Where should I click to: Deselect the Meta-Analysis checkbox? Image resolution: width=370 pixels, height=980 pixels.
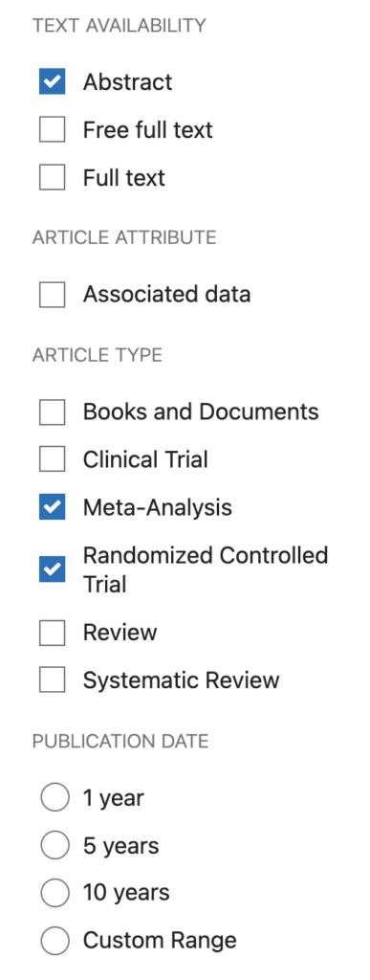pyautogui.click(x=52, y=507)
